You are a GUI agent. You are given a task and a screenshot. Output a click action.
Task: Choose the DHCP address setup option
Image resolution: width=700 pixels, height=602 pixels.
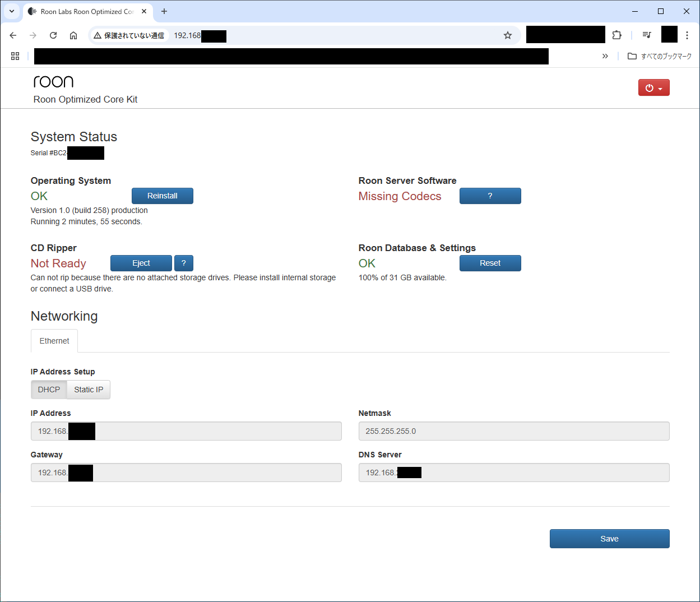pyautogui.click(x=49, y=390)
